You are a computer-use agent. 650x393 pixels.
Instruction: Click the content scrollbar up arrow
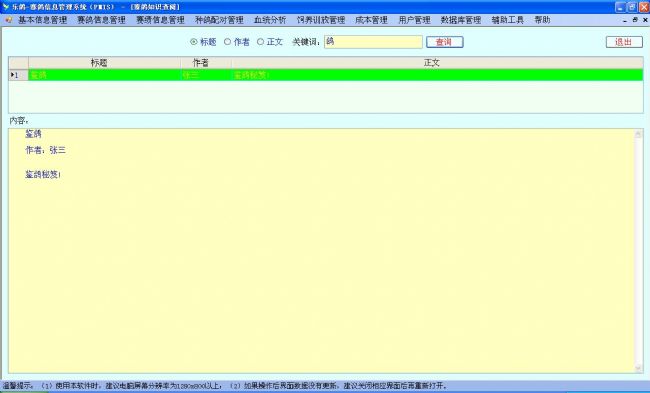[x=638, y=133]
